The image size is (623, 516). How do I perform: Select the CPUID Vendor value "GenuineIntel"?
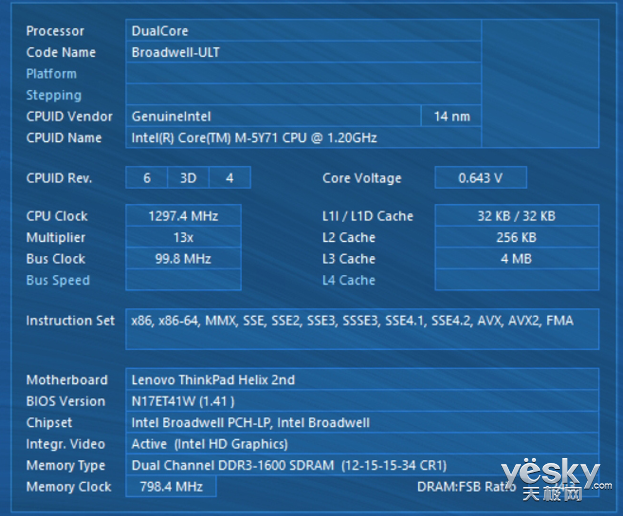pos(273,116)
